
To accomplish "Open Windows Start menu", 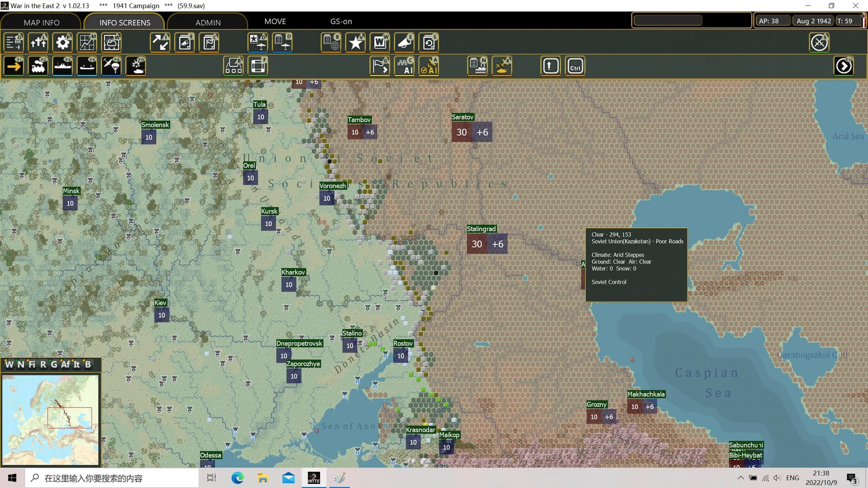I will click(x=12, y=478).
